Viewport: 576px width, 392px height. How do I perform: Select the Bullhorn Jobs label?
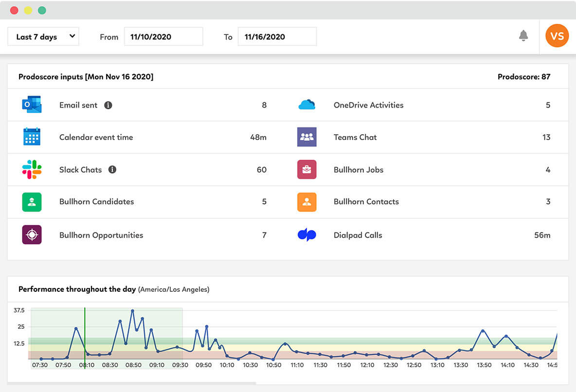tap(359, 170)
